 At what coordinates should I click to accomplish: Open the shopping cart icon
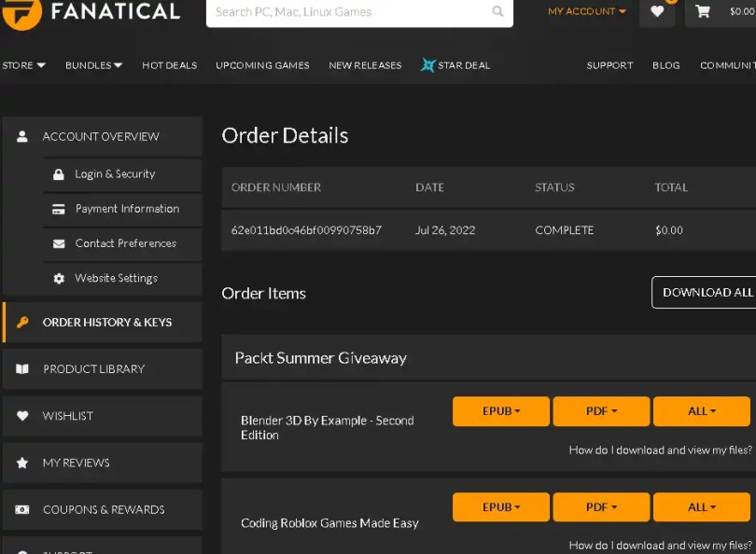[703, 11]
